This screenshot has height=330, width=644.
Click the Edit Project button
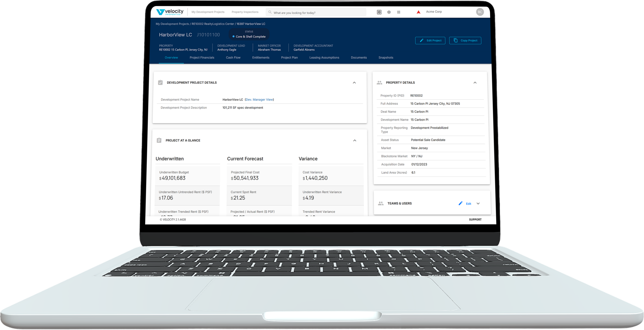click(x=430, y=41)
